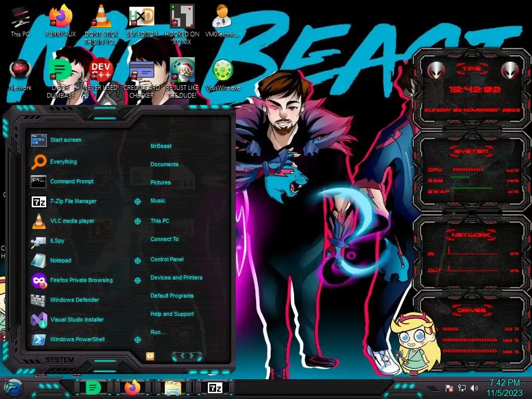Open the CREDIT CARD CHECKER shortcut
The image size is (532, 399).
click(x=142, y=79)
